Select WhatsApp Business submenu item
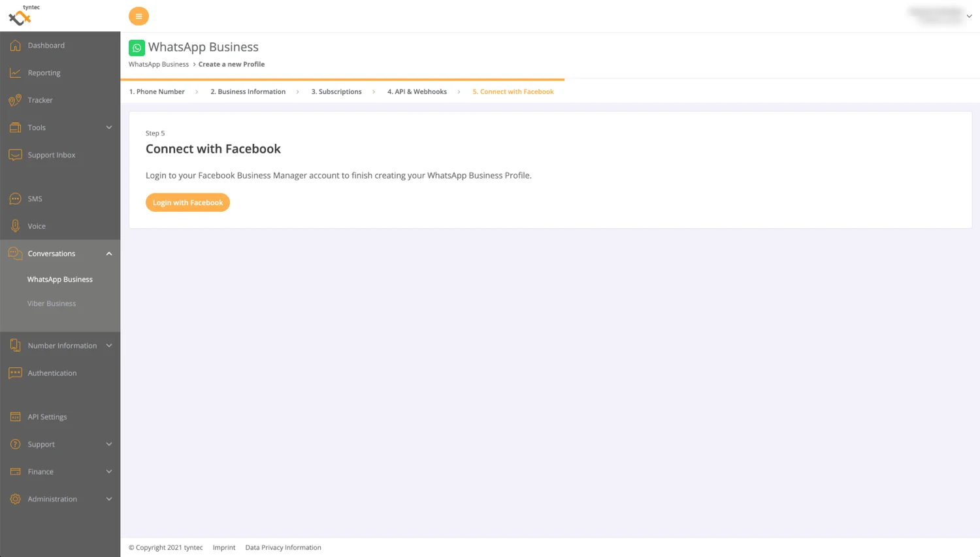The height and width of the screenshot is (557, 980). 60,279
